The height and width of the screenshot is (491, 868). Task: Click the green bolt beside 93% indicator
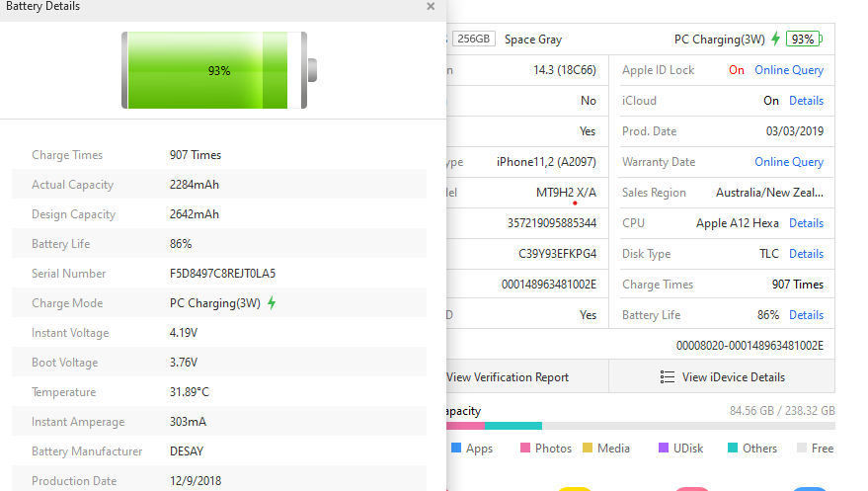(x=775, y=39)
